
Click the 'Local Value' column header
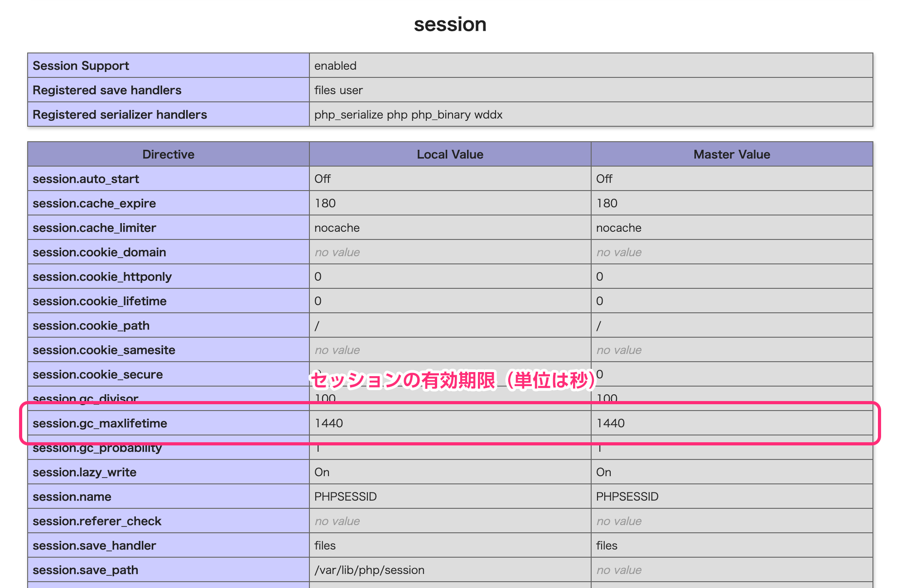(450, 154)
